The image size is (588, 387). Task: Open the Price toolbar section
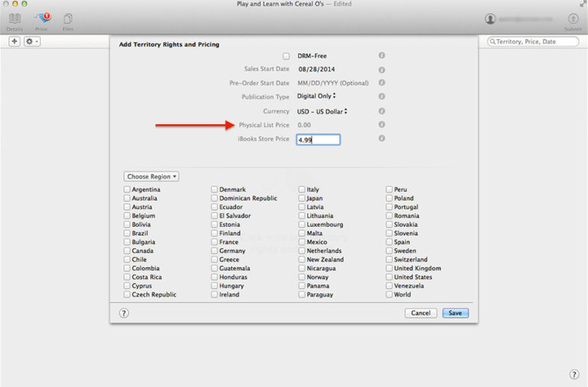pos(41,21)
